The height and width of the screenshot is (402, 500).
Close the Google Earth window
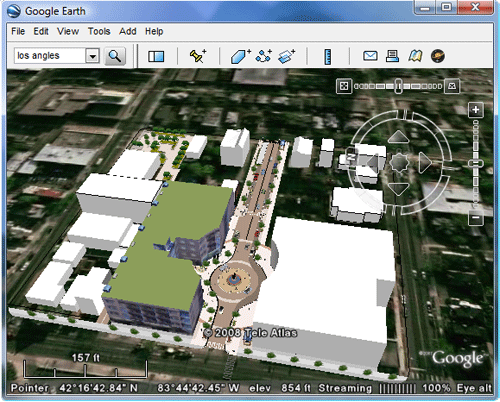point(475,7)
